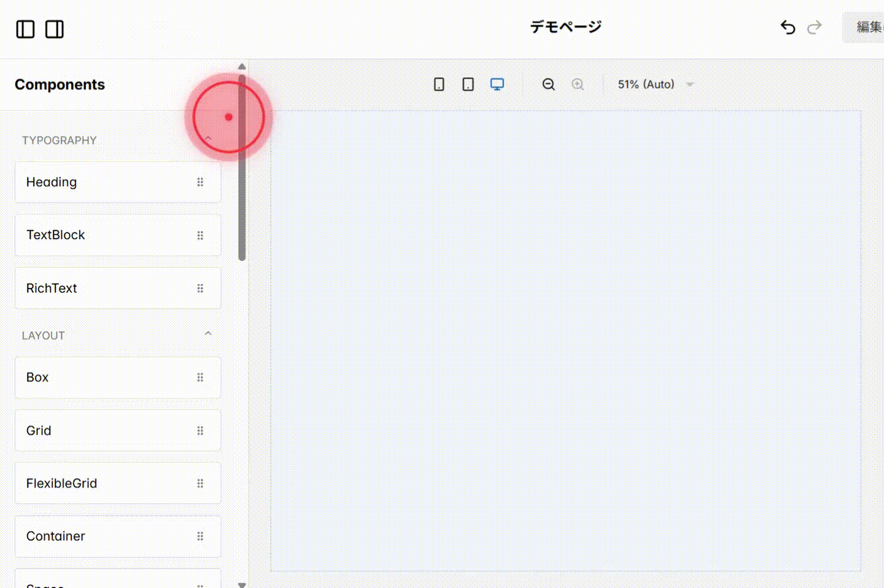
Task: Click the デモページ page title
Action: tap(565, 26)
